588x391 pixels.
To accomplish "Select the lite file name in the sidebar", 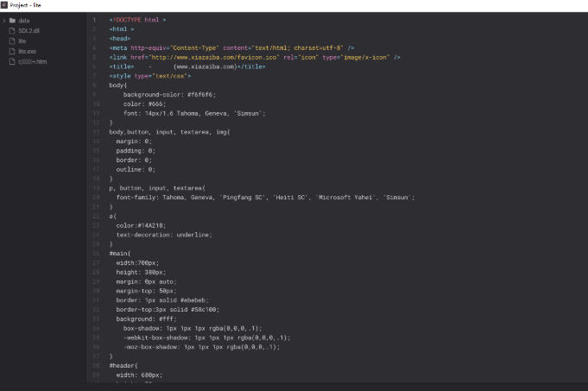I will pyautogui.click(x=22, y=41).
